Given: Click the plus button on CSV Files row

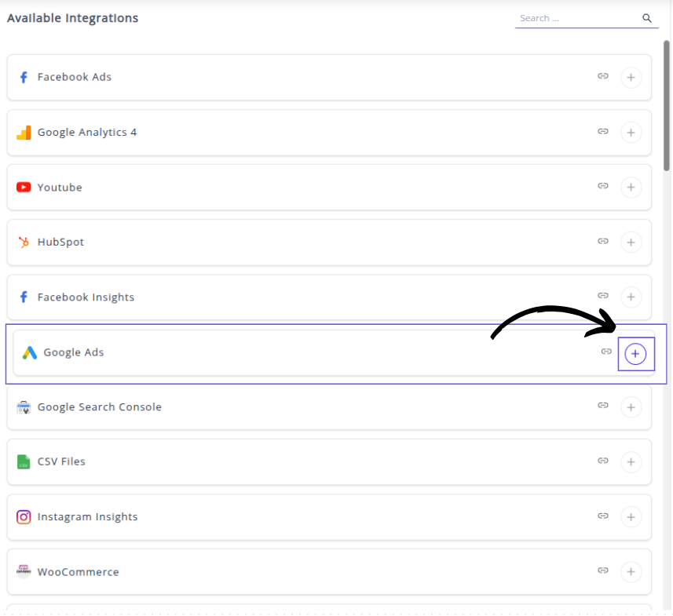Looking at the screenshot, I should tap(631, 462).
